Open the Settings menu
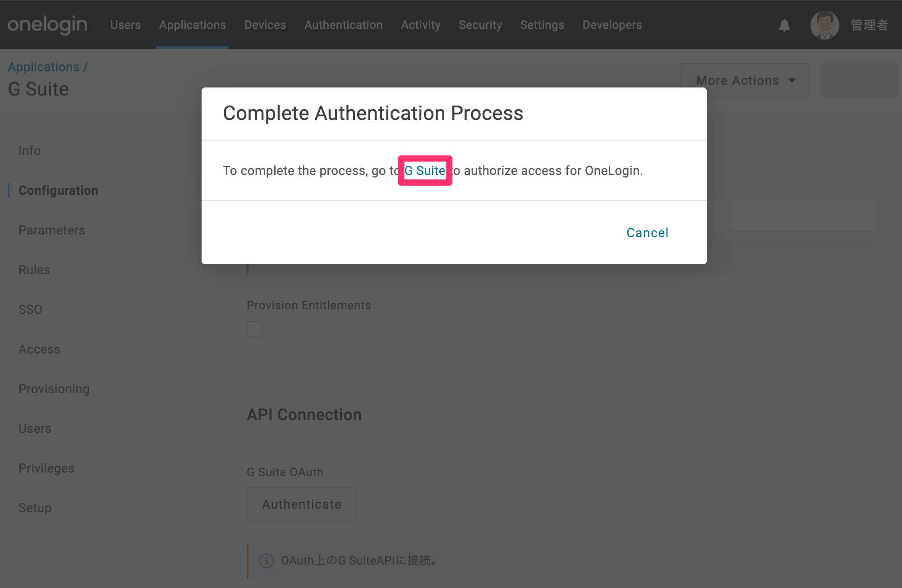This screenshot has height=588, width=902. pyautogui.click(x=542, y=25)
